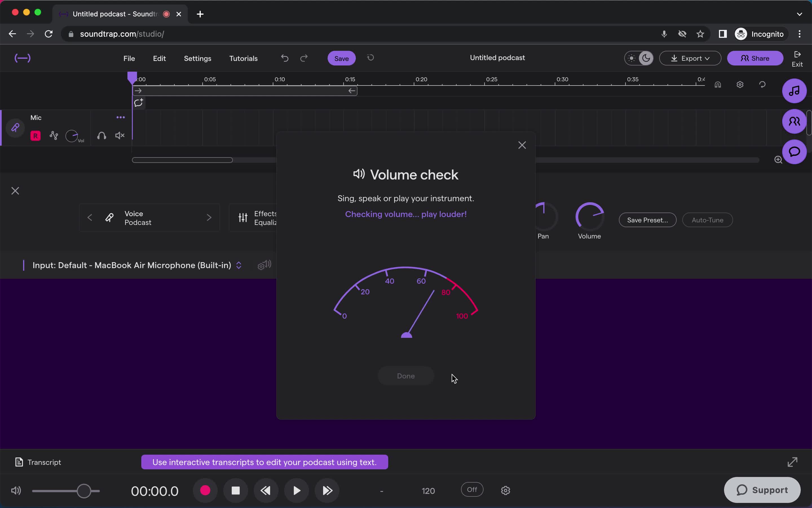Click the metronome icon above the timeline

pos(718,85)
